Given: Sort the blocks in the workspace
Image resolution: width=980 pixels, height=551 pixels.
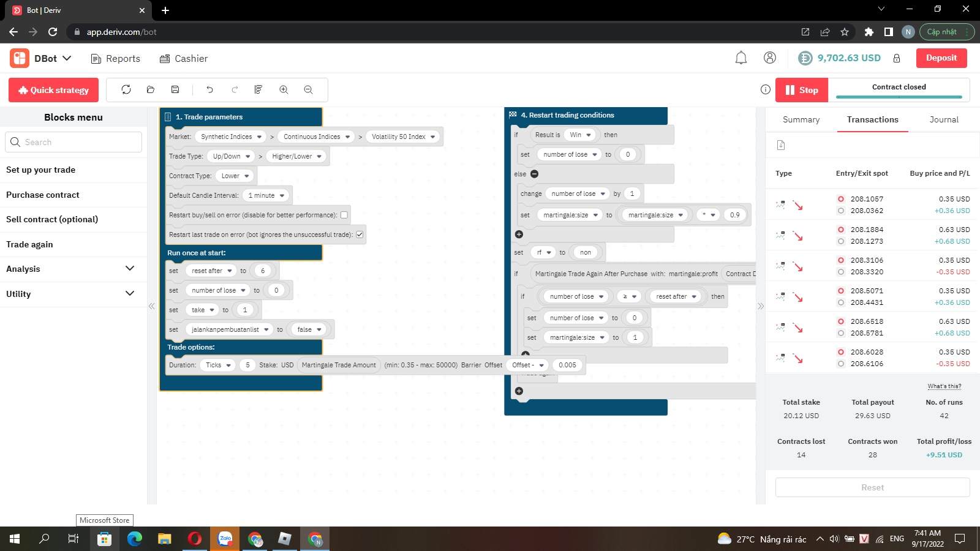Looking at the screenshot, I should (x=259, y=89).
